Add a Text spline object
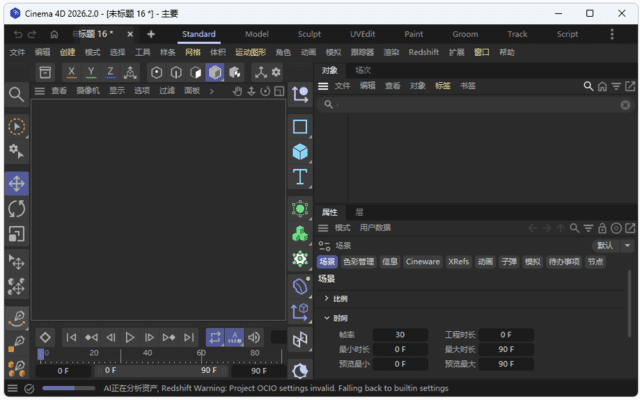Image resolution: width=640 pixels, height=400 pixels. pos(300,177)
